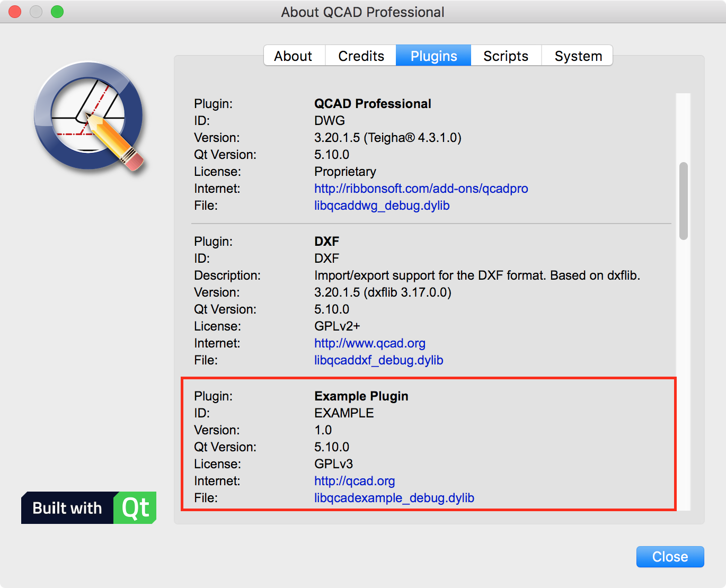
Task: Click the Built with Qt badge
Action: coord(88,508)
